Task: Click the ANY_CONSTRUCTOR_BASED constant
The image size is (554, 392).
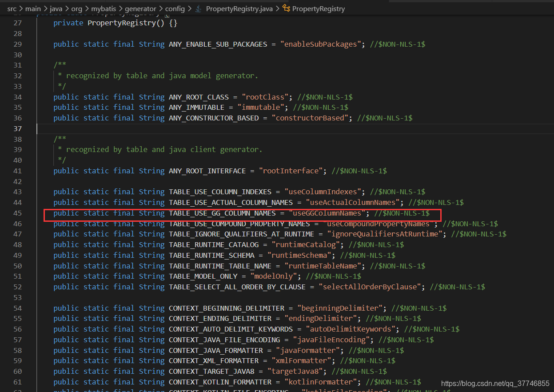Action: tap(214, 118)
